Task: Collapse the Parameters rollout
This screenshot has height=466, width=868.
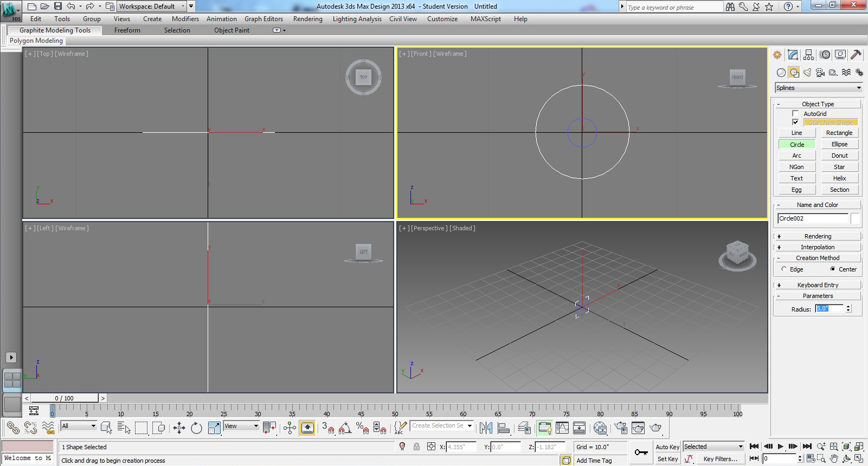Action: click(x=818, y=296)
